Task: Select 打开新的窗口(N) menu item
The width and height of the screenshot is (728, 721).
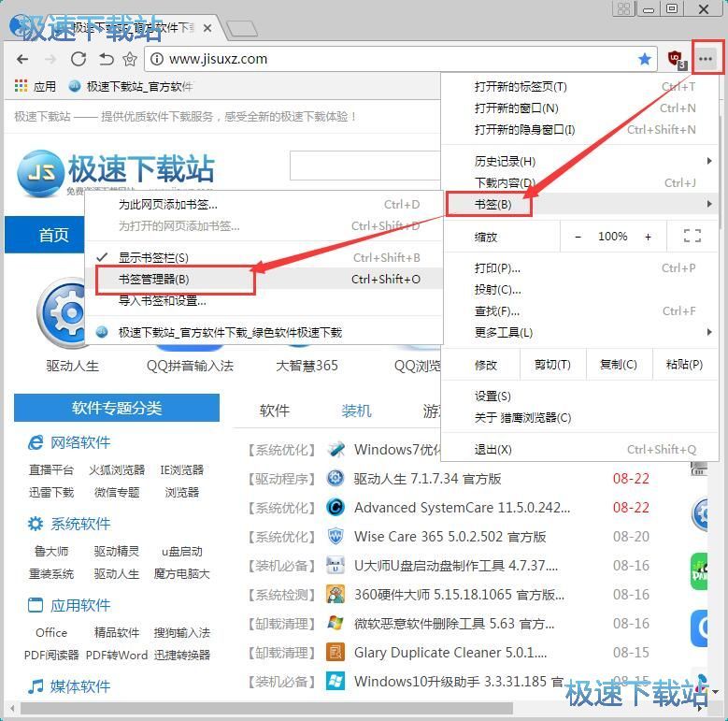Action: [579, 108]
